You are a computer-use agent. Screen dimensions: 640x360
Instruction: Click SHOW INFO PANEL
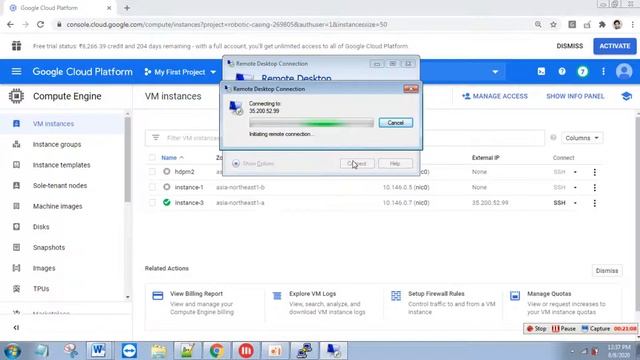[x=575, y=96]
